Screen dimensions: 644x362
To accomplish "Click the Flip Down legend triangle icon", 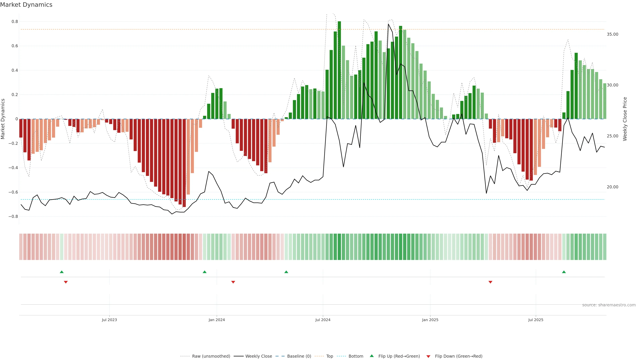I will pyautogui.click(x=428, y=356).
